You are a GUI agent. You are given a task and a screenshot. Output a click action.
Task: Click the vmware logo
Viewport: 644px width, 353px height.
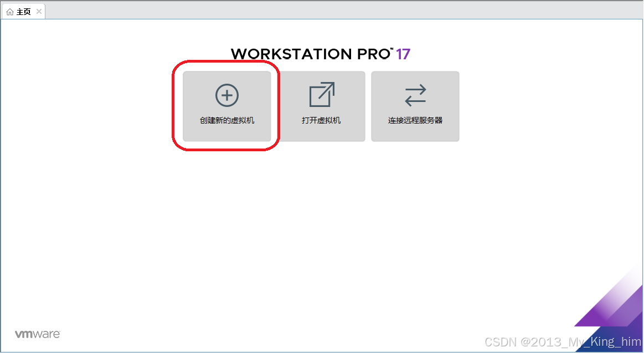tap(37, 334)
